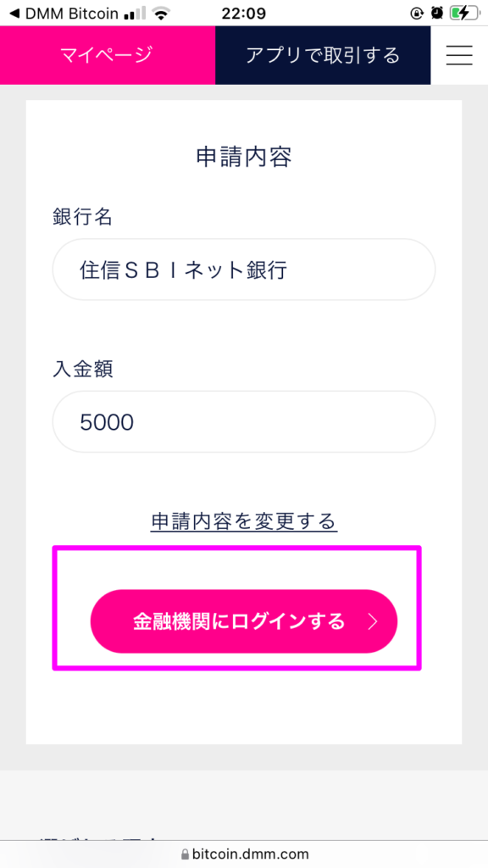Tap the 銀行名 label
The image size is (488, 868).
pos(83,217)
